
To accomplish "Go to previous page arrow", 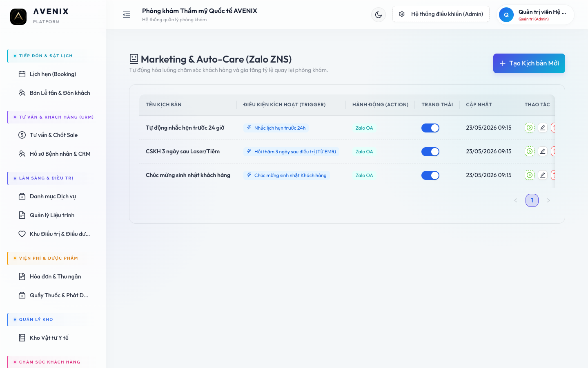I will 516,200.
